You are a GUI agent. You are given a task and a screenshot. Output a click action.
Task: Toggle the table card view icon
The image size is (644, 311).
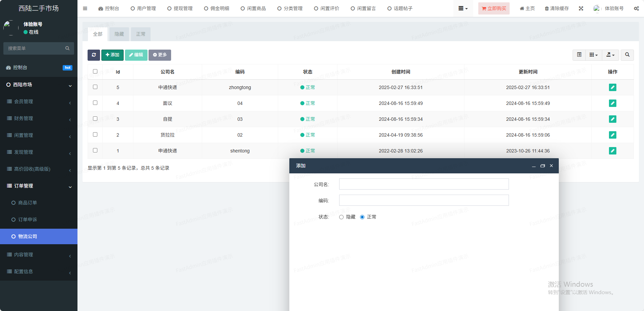pyautogui.click(x=579, y=55)
